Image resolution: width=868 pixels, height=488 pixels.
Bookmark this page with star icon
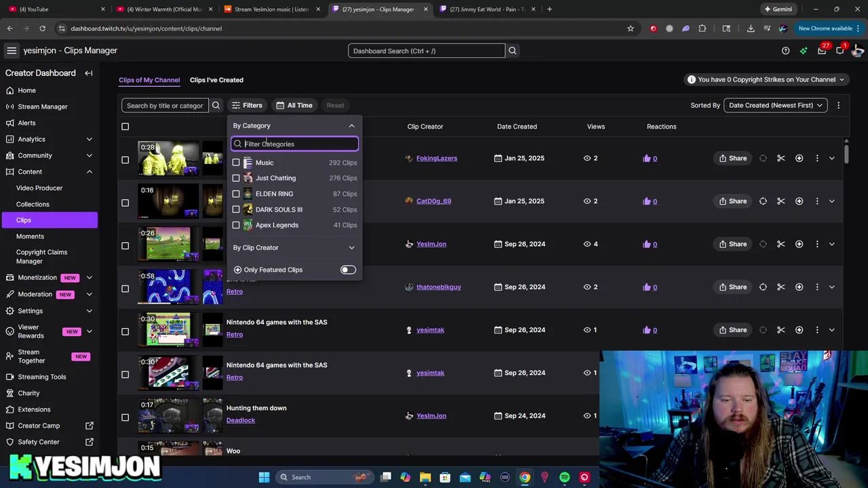click(630, 28)
